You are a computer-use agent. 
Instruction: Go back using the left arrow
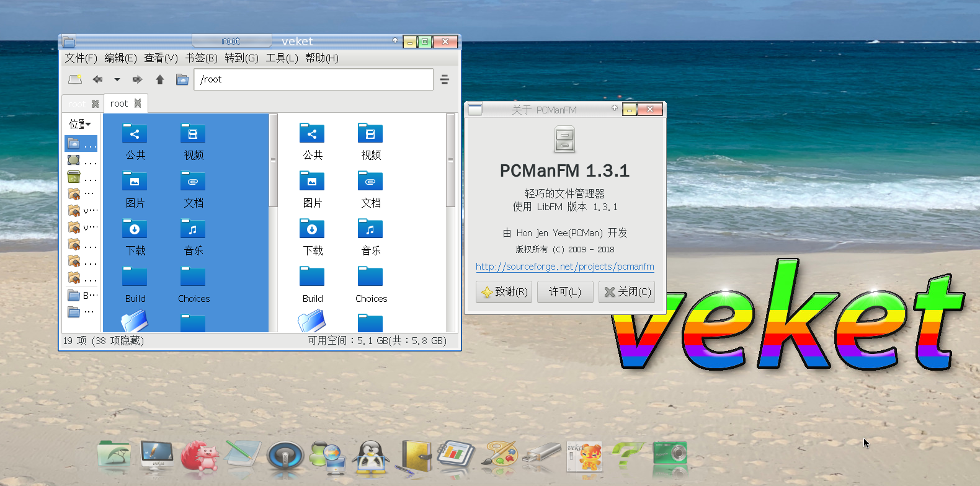[x=97, y=79]
